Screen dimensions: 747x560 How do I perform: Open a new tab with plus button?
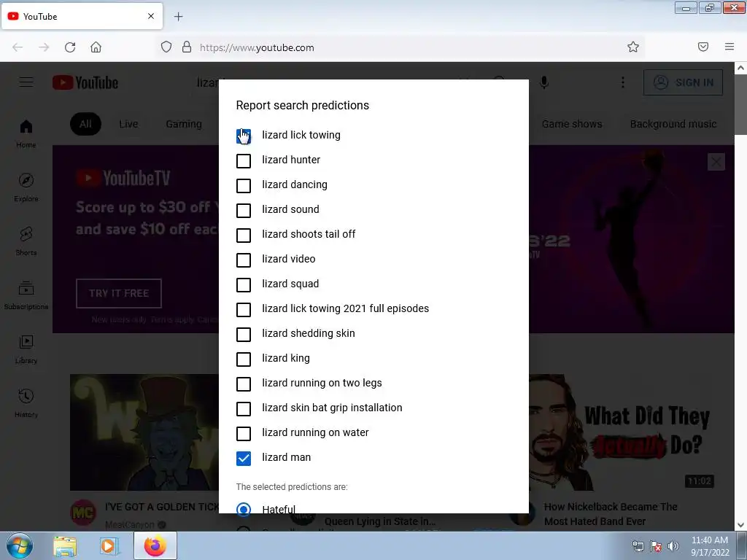point(178,17)
